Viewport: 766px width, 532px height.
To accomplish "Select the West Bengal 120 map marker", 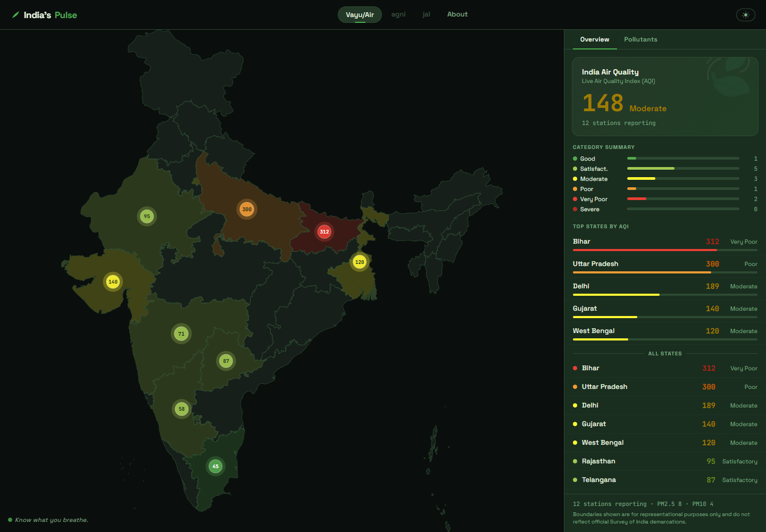I will [360, 262].
